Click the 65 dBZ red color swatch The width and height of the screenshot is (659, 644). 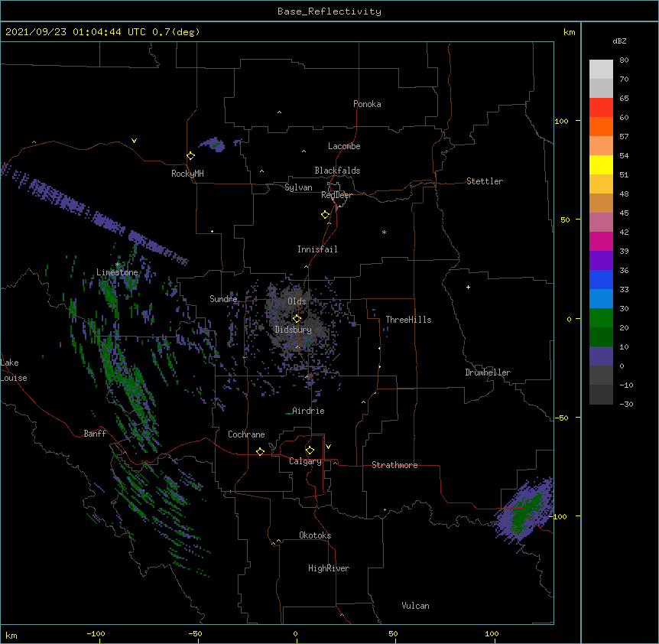click(601, 108)
